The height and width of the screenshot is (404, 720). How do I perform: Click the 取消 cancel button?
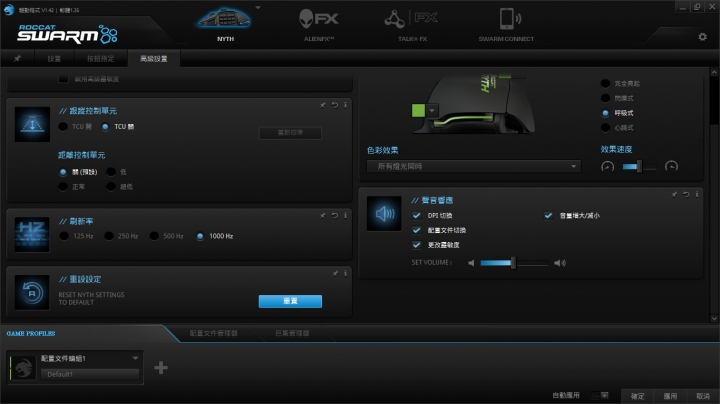pos(703,396)
